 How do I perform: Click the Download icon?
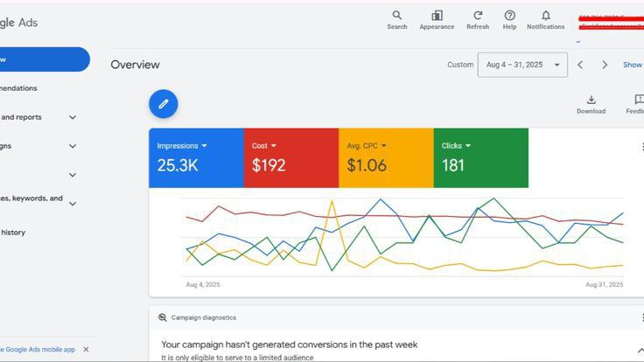(591, 100)
